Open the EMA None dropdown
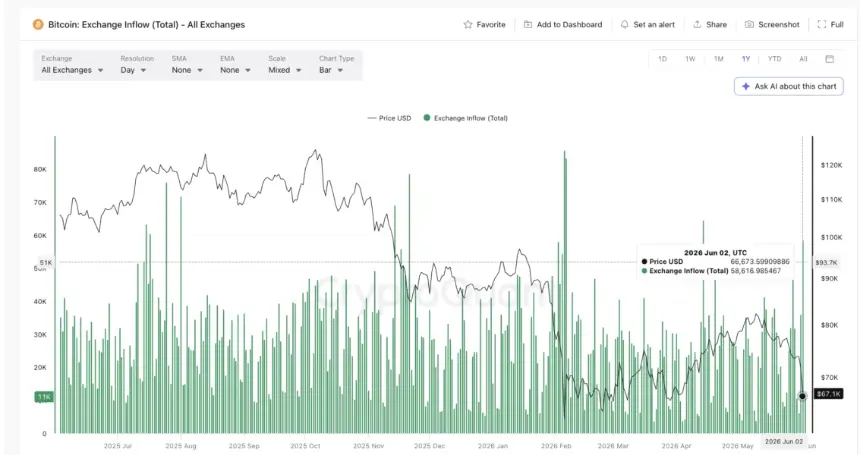The width and height of the screenshot is (860, 455). (x=235, y=70)
